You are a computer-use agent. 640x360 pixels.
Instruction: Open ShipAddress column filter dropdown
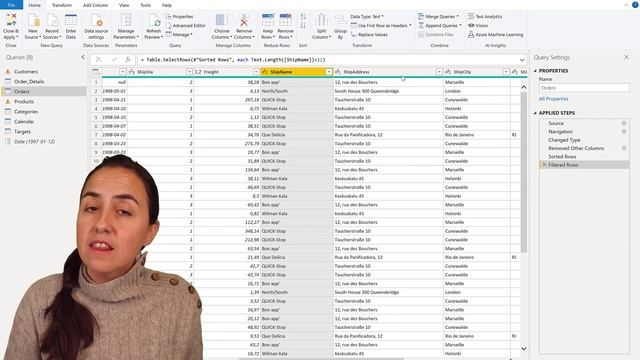(439, 72)
